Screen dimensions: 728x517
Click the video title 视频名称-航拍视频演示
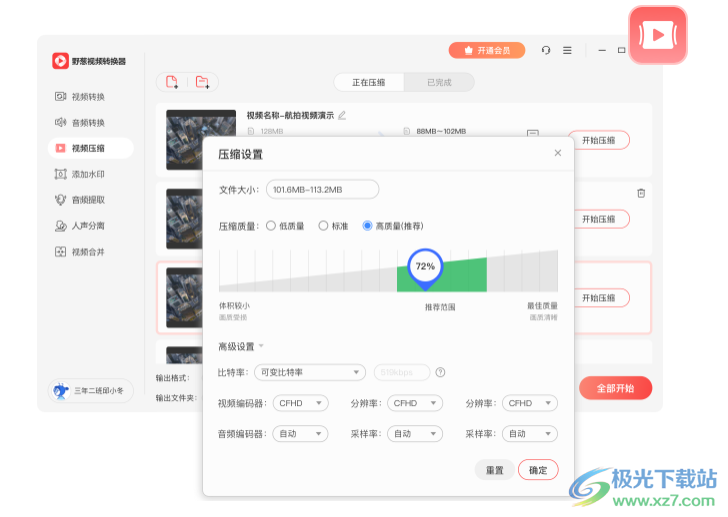click(290, 115)
